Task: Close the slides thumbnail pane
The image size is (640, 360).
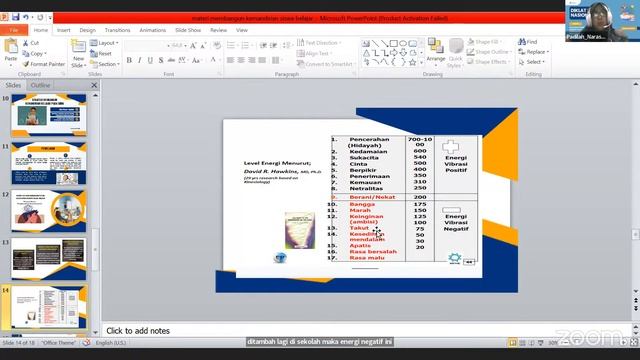Action: [x=94, y=85]
